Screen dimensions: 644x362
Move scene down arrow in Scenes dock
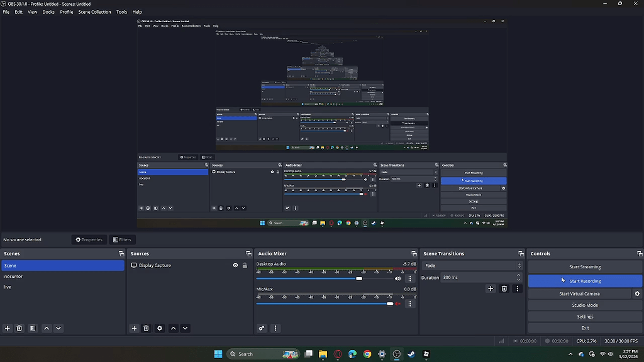coord(58,328)
